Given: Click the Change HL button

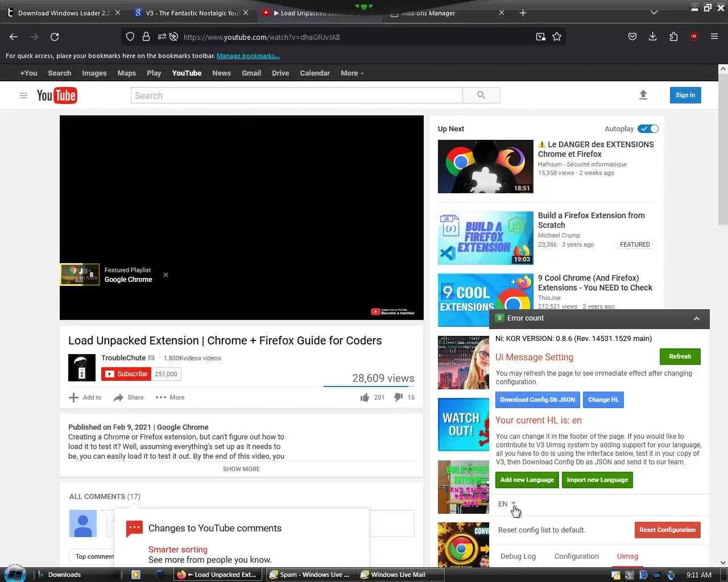Looking at the screenshot, I should click(603, 400).
